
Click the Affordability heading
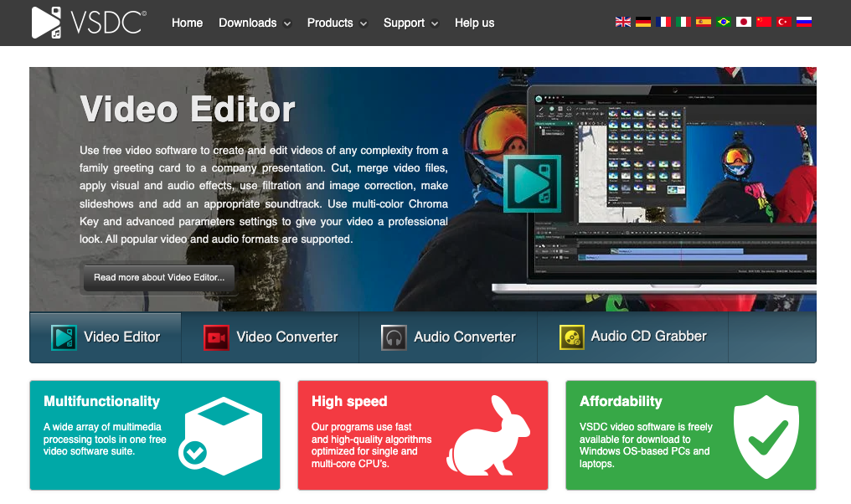tap(621, 402)
